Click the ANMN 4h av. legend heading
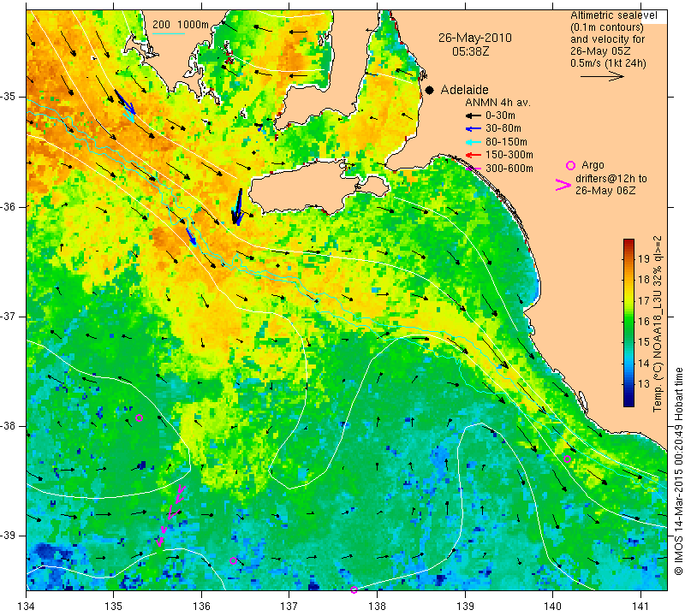This screenshot has height=616, width=685. (x=497, y=103)
